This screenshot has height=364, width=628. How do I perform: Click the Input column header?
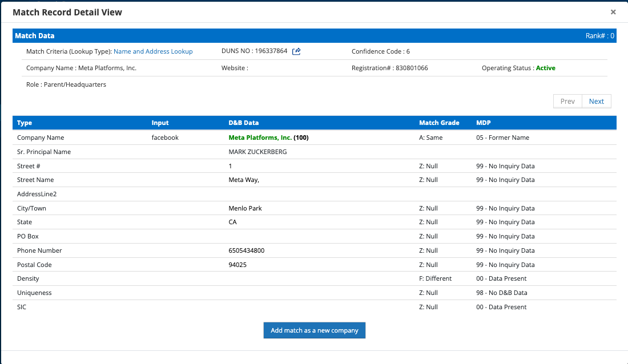[x=160, y=123]
